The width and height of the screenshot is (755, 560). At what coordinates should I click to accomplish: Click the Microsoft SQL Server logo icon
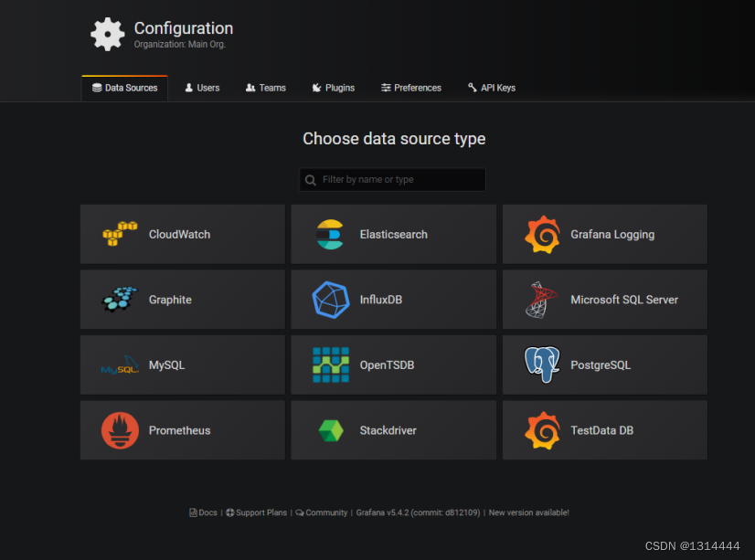click(541, 300)
